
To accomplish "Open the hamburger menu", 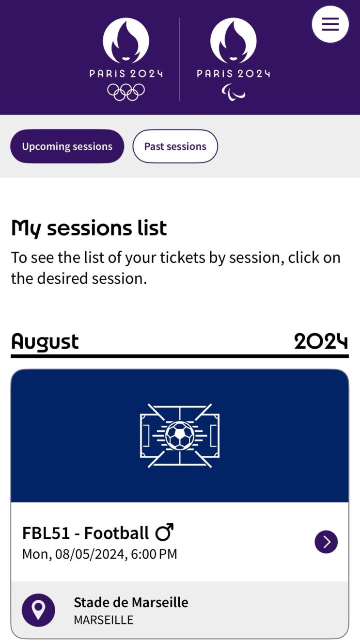I will [330, 24].
